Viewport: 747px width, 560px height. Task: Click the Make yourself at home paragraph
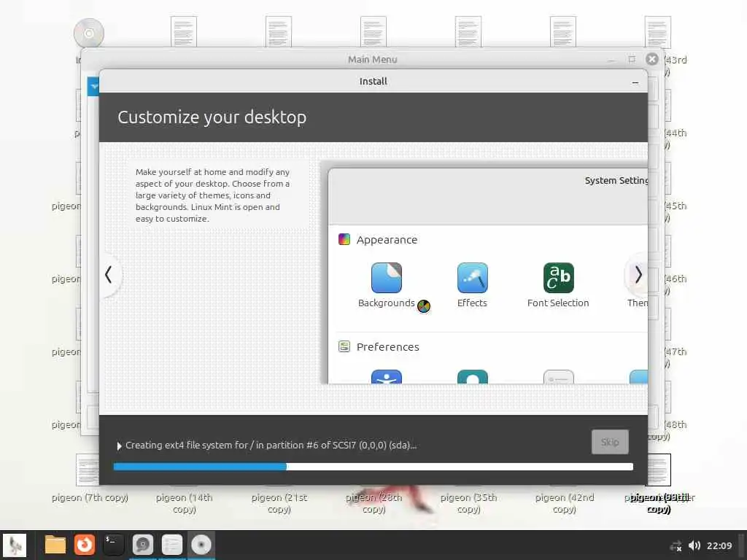[x=212, y=195]
